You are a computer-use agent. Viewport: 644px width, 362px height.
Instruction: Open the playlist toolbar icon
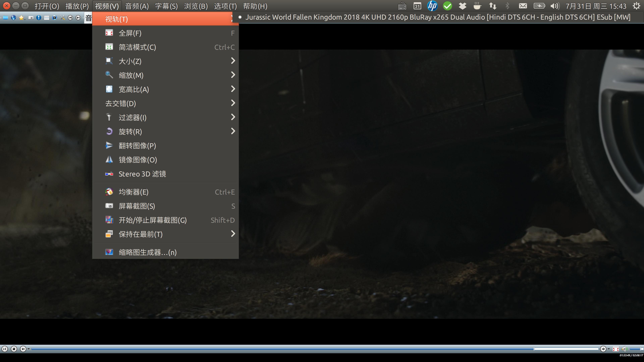coord(46,18)
